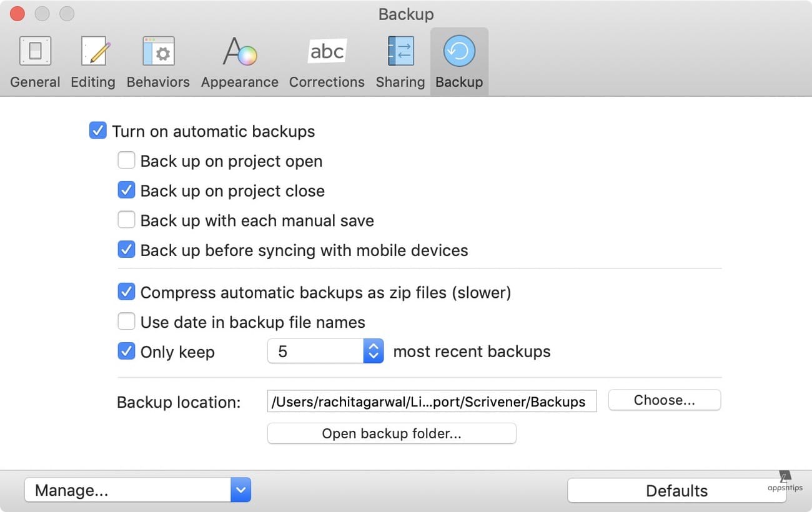Click the Backup tab label
Image resolution: width=812 pixels, height=512 pixels.
tap(459, 82)
